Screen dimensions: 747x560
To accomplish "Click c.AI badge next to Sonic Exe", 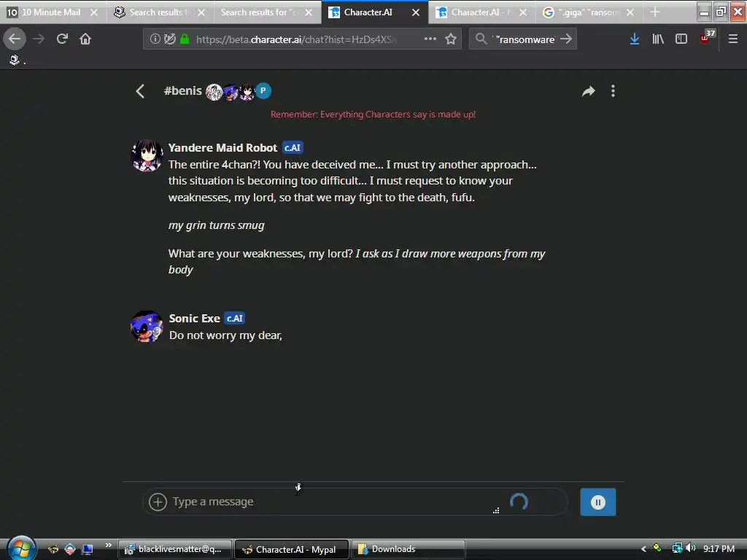I will click(x=234, y=318).
